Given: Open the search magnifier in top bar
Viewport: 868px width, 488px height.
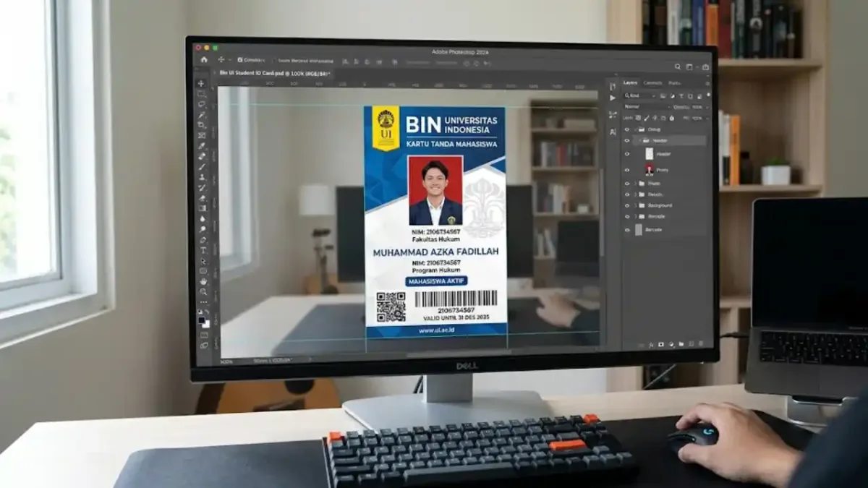Looking at the screenshot, I should (678, 67).
